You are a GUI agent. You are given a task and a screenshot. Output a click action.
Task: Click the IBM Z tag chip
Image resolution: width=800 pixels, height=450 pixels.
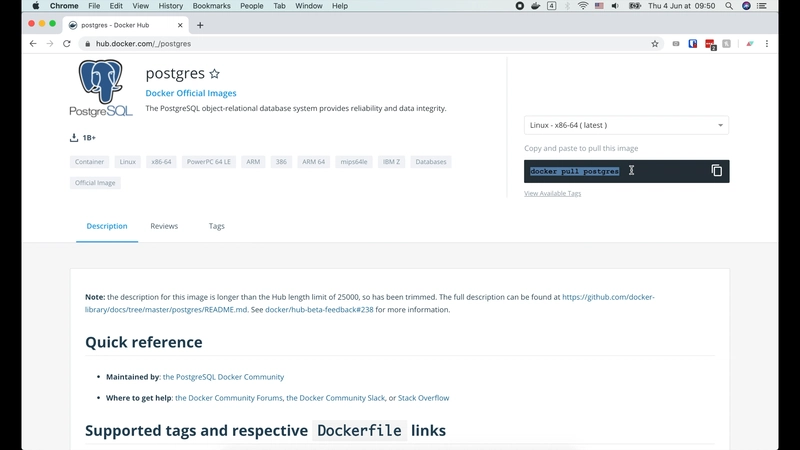pyautogui.click(x=391, y=162)
